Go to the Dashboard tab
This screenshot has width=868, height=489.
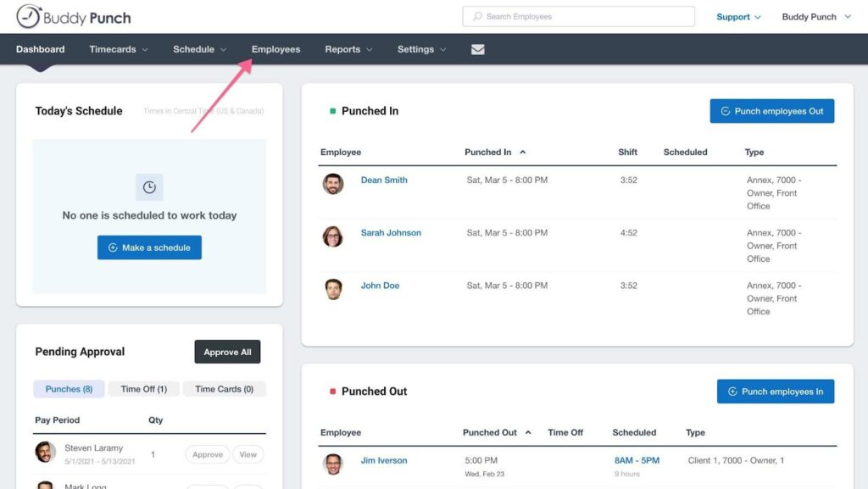41,49
